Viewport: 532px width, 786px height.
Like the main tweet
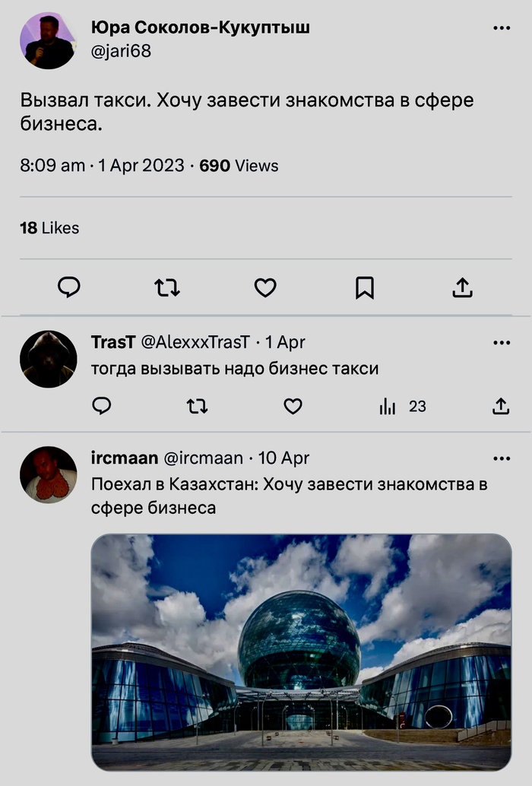coord(264,287)
